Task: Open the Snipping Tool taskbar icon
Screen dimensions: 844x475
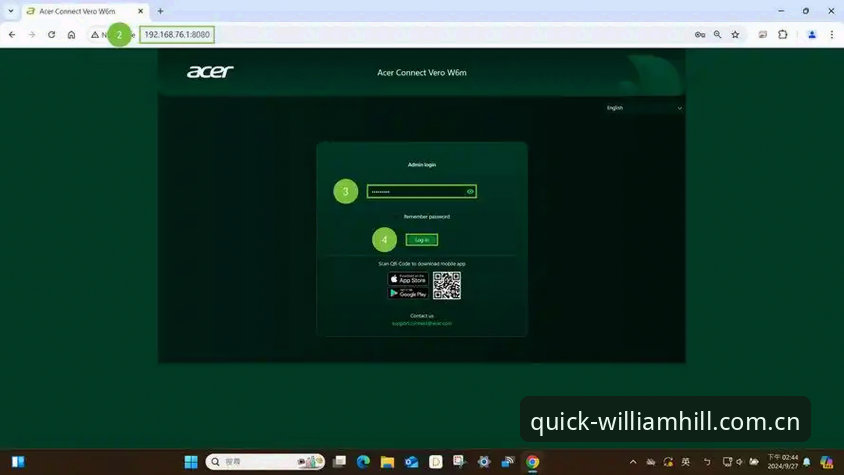Action: [x=459, y=462]
